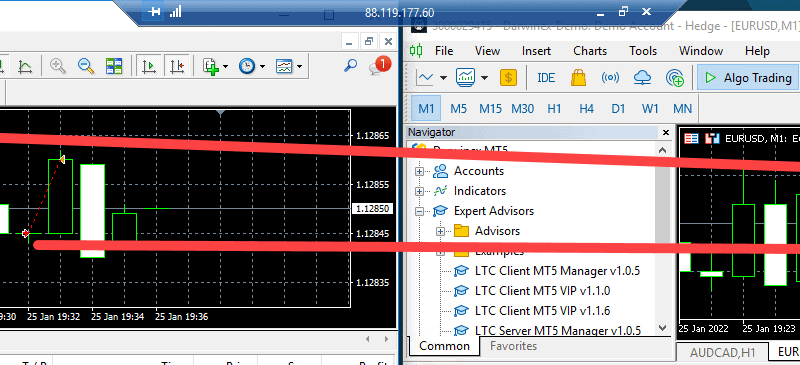The width and height of the screenshot is (800, 365).
Task: Select the M1 timeframe
Action: tap(426, 108)
